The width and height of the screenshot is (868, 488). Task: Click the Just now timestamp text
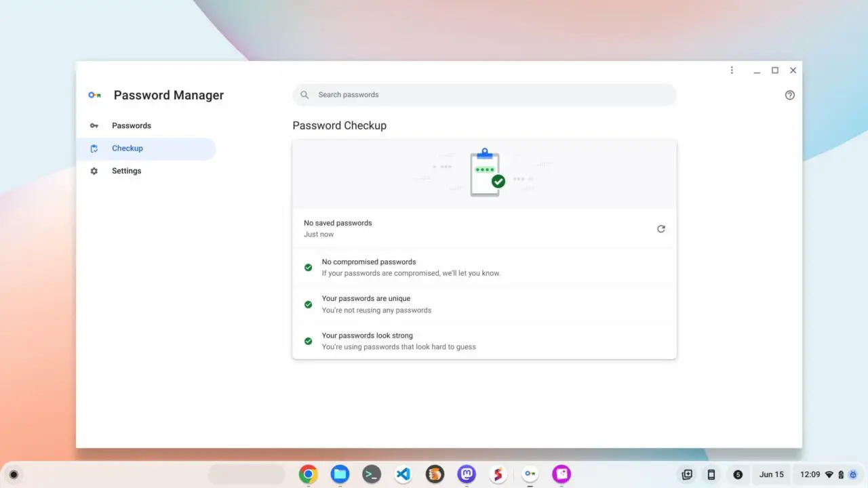(x=319, y=235)
